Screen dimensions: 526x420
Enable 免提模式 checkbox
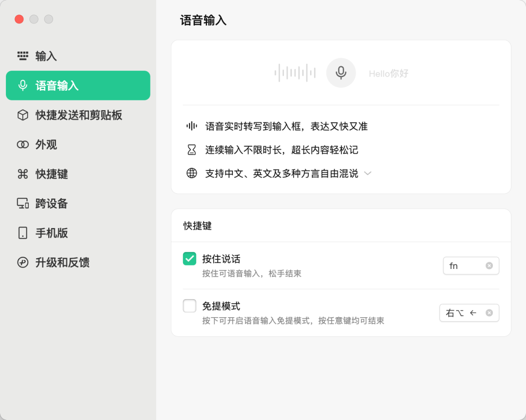pos(189,305)
